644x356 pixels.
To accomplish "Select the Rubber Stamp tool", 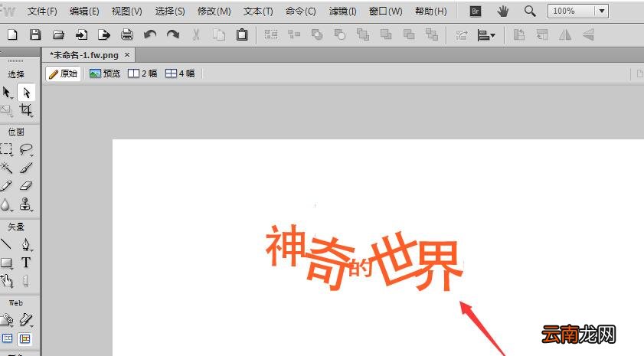I will coord(26,204).
